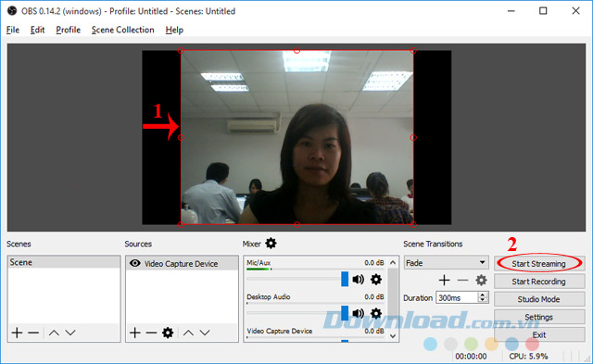The image size is (593, 364).
Task: Remove scene transition with minus icon
Action: [x=462, y=280]
